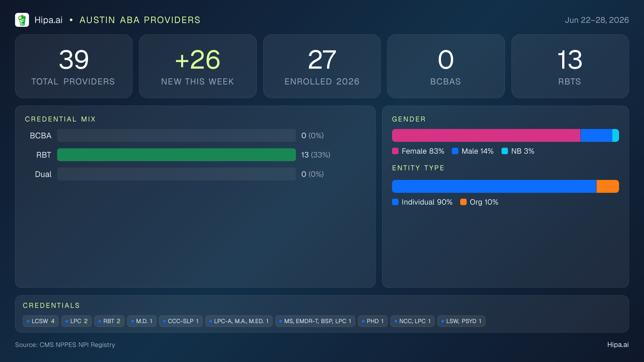This screenshot has width=644, height=362.
Task: Click the Hipa.ai footer label
Action: 618,345
